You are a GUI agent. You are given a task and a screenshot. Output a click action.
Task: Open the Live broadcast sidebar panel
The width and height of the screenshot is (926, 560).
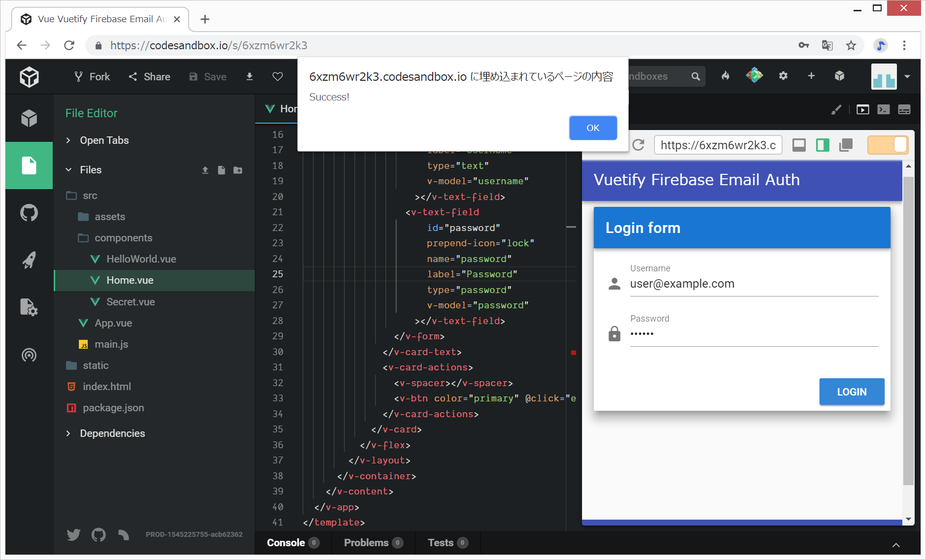(x=29, y=355)
